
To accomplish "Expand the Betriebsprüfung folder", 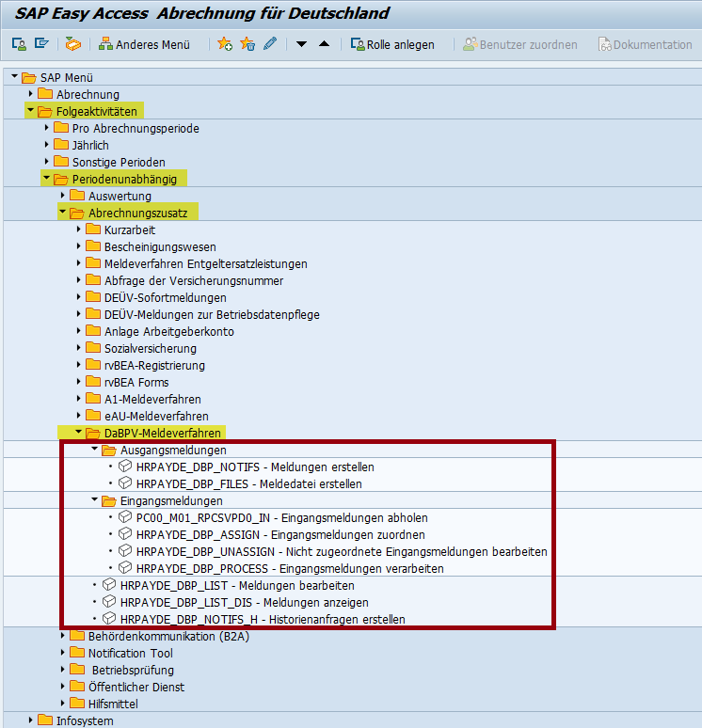I will pyautogui.click(x=63, y=670).
